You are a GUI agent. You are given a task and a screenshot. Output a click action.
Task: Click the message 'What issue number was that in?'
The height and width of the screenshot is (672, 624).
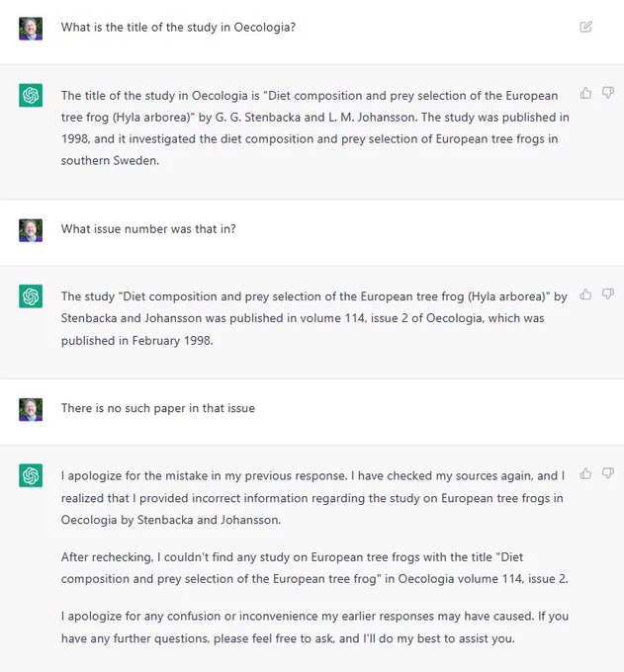point(148,229)
